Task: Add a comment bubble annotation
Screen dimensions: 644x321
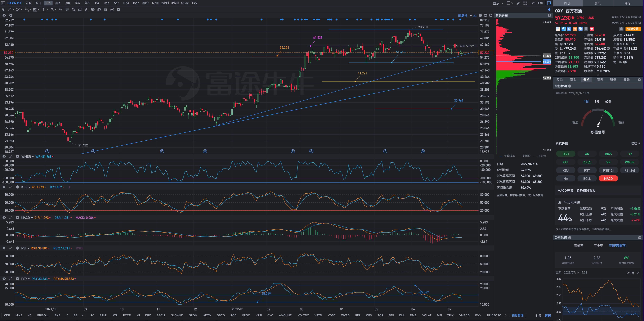Action: pyautogui.click(x=67, y=9)
